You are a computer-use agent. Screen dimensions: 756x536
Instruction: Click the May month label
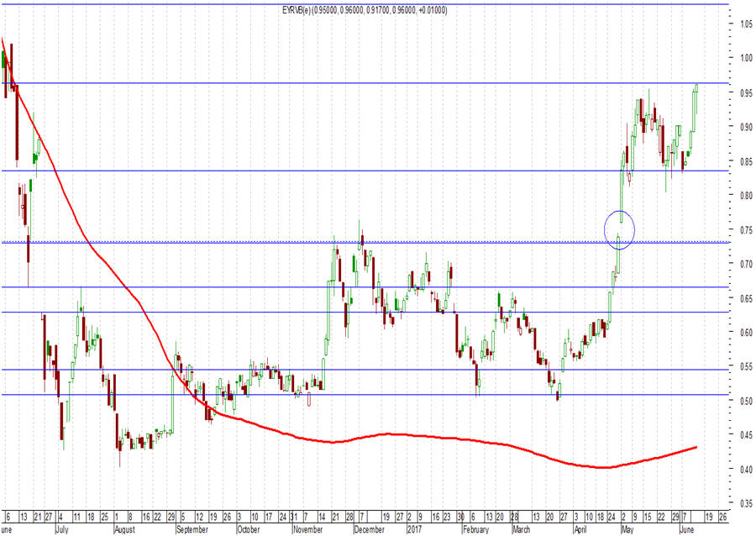coord(627,530)
